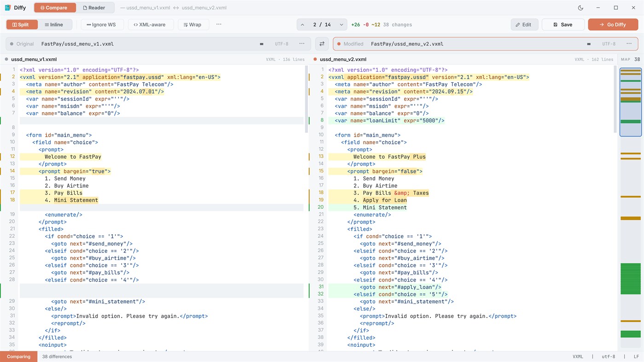Open UTF-8 encoding selector for modified file
Viewport: 644px width, 362px height.
[609, 44]
